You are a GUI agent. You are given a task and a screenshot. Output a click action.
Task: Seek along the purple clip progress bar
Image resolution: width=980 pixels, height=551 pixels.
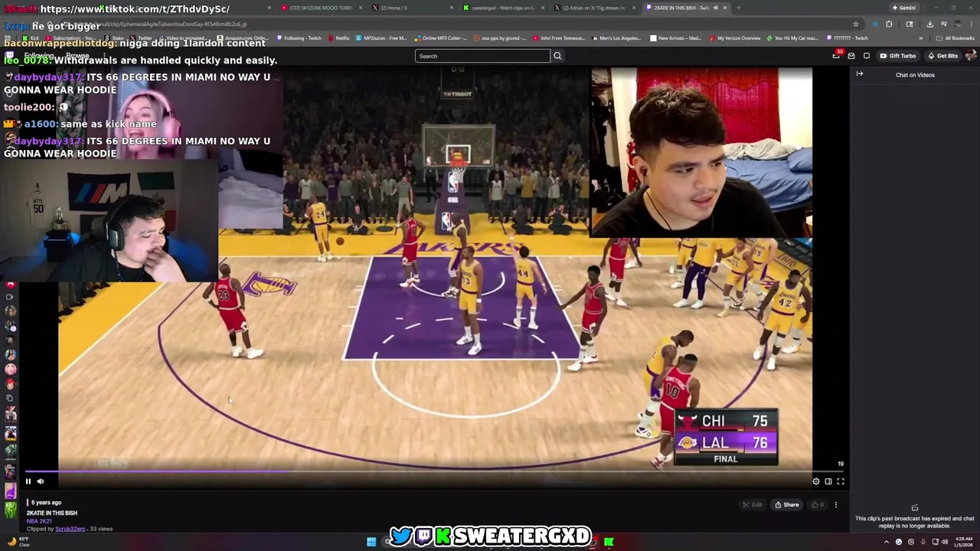pyautogui.click(x=435, y=471)
